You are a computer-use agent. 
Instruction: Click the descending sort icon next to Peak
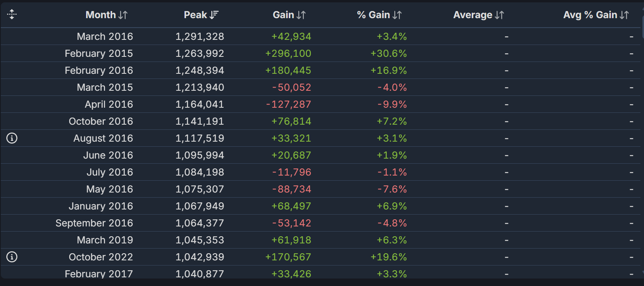point(214,15)
